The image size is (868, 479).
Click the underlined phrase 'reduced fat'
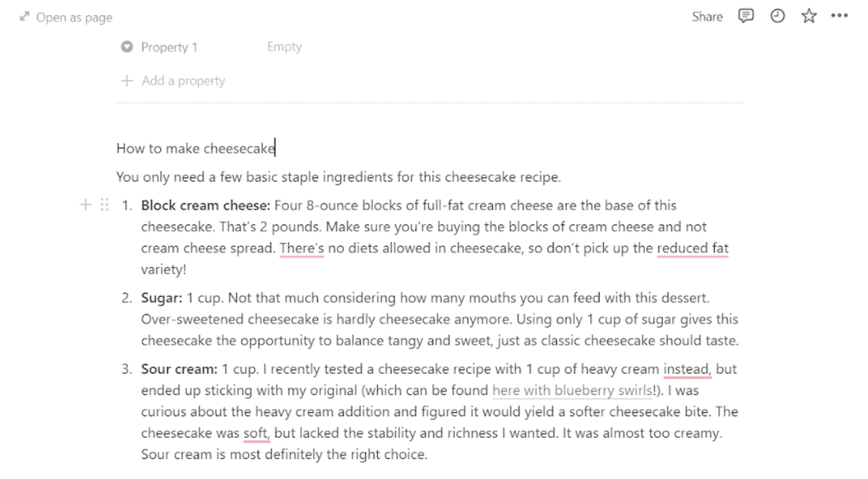coord(692,249)
